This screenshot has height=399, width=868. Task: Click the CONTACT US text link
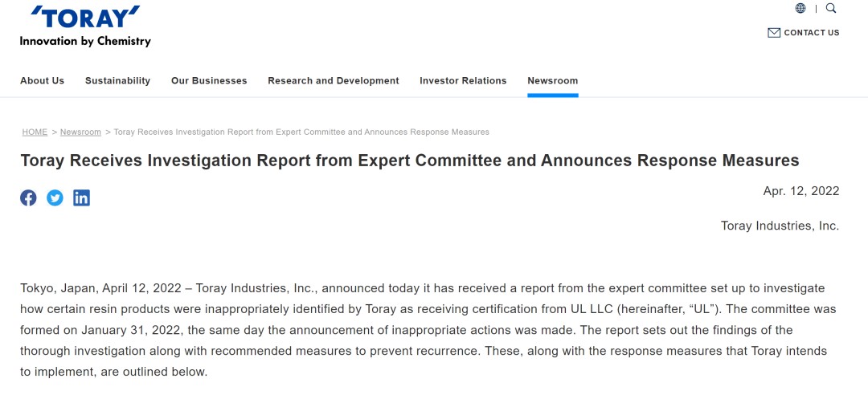811,33
